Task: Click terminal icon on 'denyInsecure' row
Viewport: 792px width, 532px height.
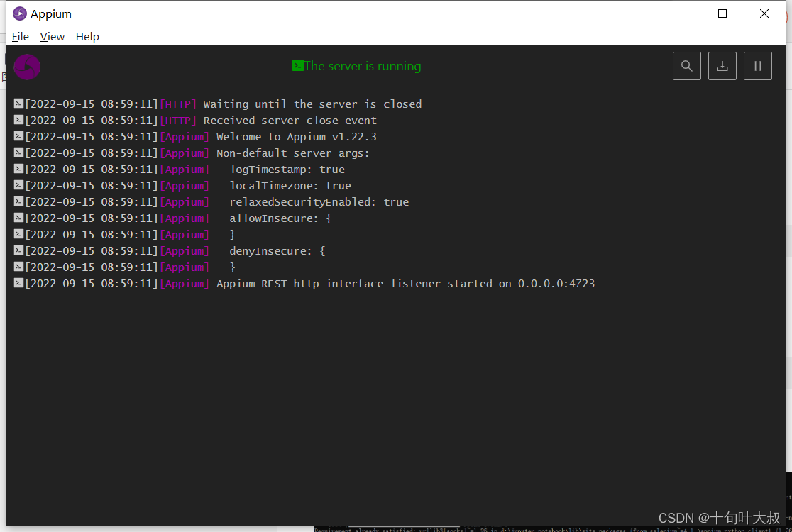Action: coord(18,250)
